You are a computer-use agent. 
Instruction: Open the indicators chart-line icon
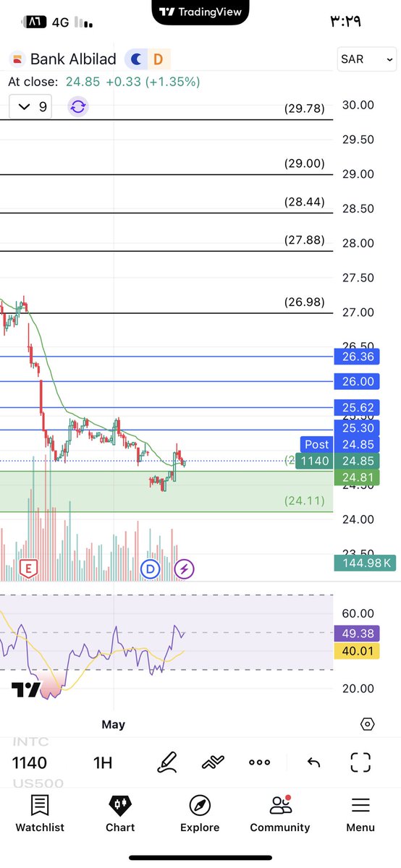pos(213,762)
